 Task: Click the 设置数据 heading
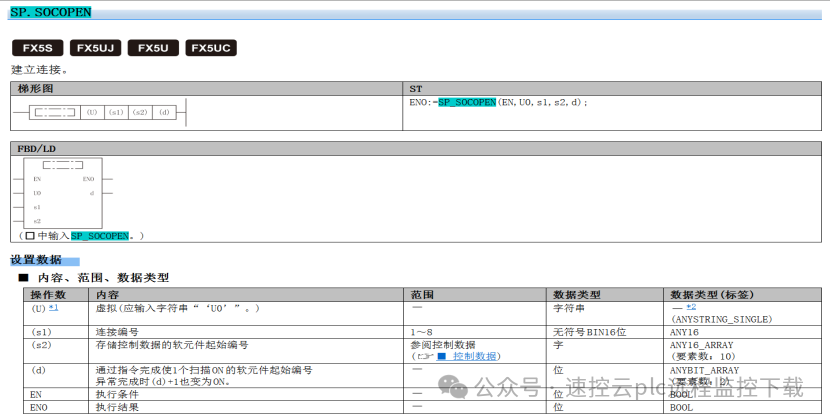pyautogui.click(x=36, y=260)
